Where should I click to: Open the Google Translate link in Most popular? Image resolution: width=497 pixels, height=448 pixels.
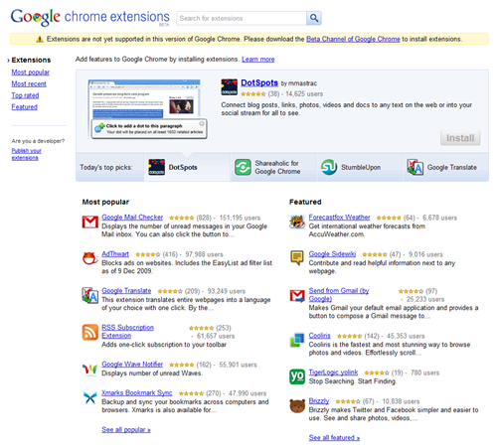click(126, 291)
